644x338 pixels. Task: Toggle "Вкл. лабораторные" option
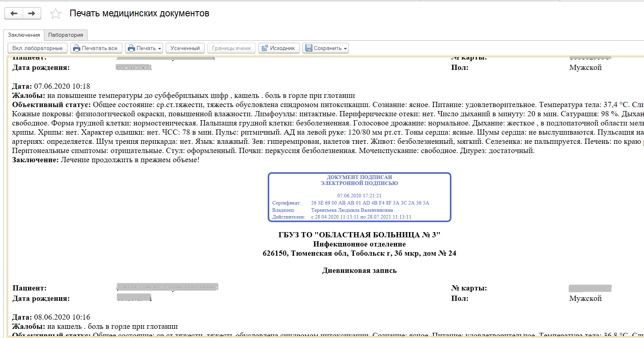coord(37,48)
